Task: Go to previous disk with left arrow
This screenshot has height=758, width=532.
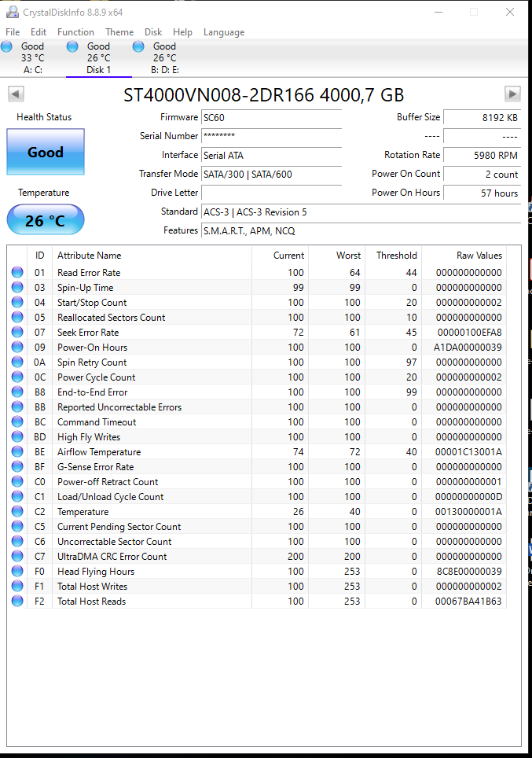Action: 16,94
